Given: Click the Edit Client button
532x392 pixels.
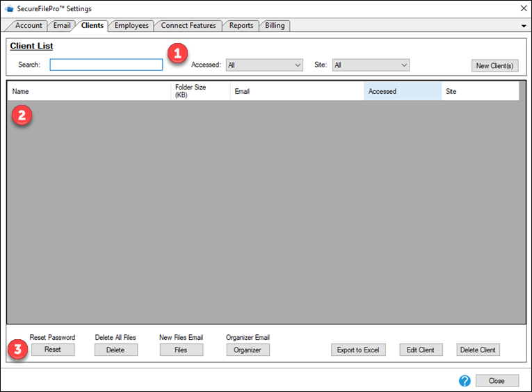Looking at the screenshot, I should (x=421, y=350).
